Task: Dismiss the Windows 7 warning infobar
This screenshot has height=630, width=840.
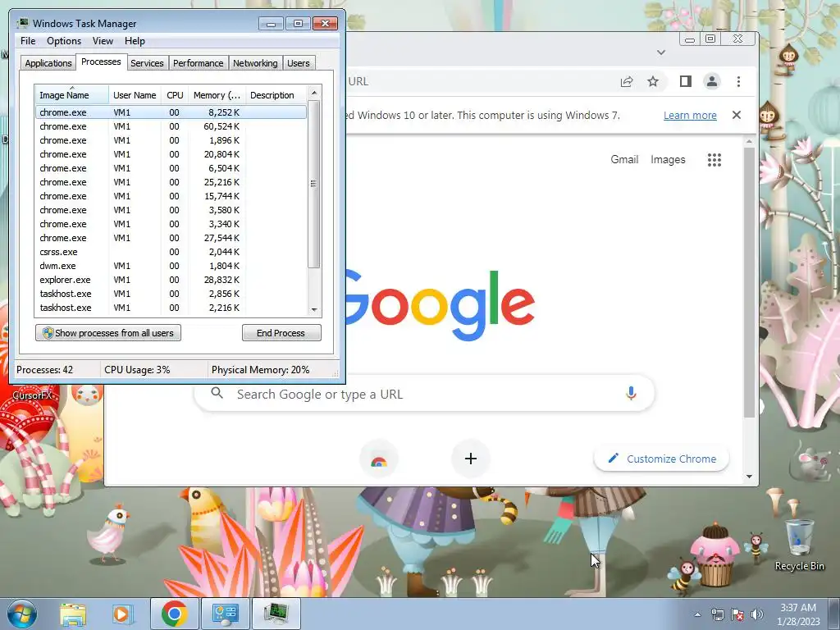Action: [x=737, y=115]
